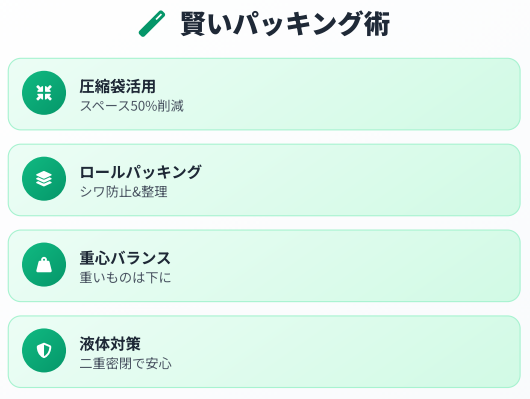Click the compress arrows icon
530x399 pixels.
point(44,93)
